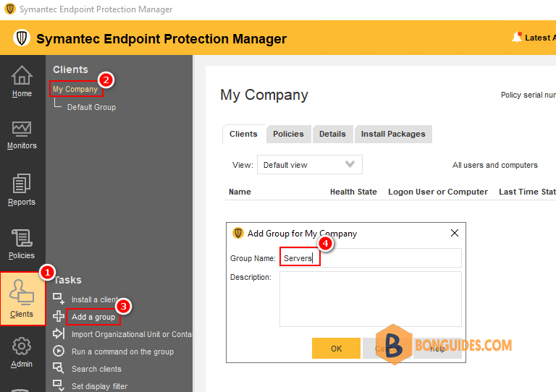The width and height of the screenshot is (556, 392).
Task: Click the Import Organizational Unit arrow icon
Action: pos(59,333)
